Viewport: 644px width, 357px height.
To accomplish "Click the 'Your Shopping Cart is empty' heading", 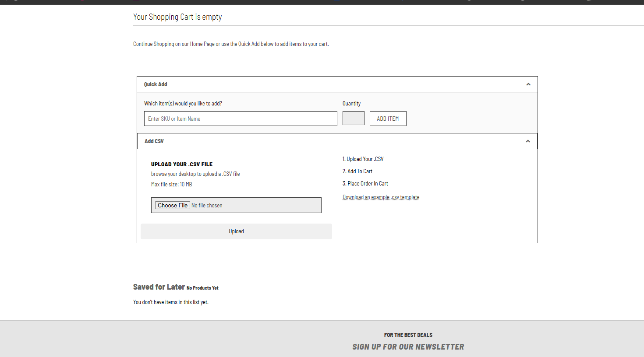I will (x=177, y=17).
